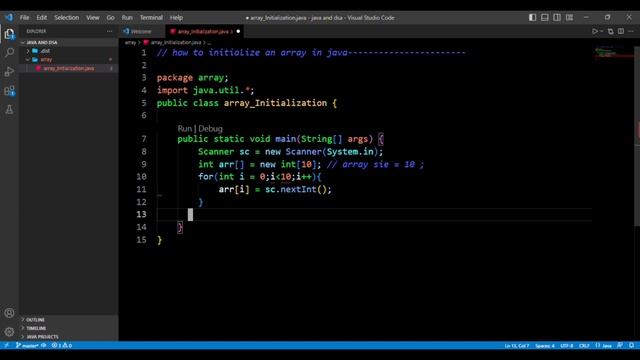The image size is (640, 360).
Task: Click the Open Changes icon in the editor toolbar
Action: 611,31
